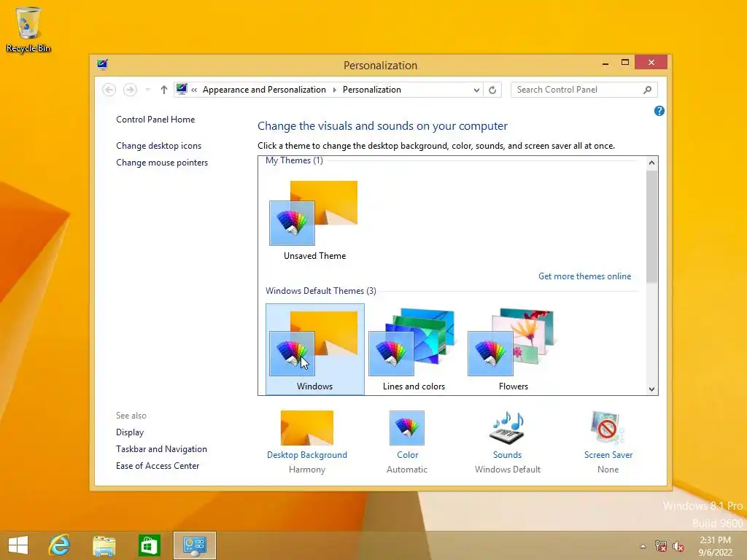
Task: Open the Help question mark icon
Action: (x=659, y=111)
